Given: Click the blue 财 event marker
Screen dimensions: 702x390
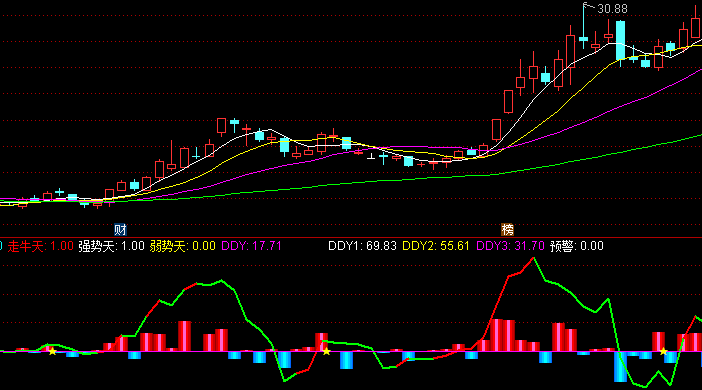Looking at the screenshot, I should [120, 230].
